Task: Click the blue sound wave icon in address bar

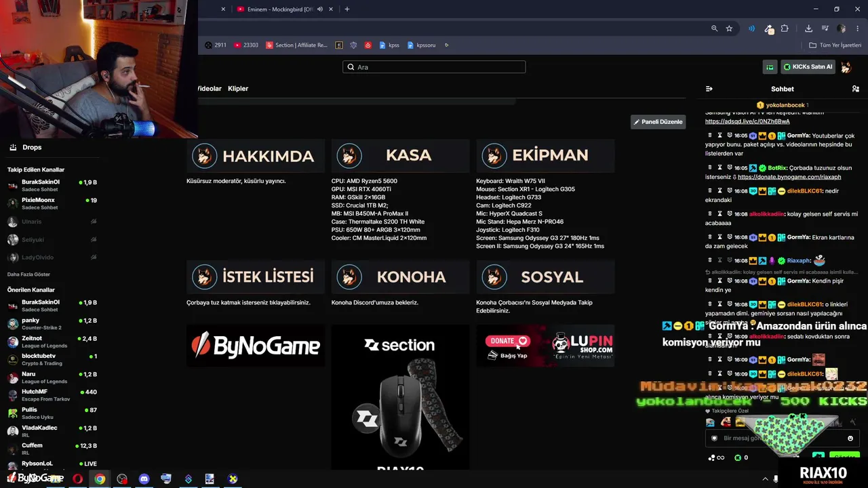Action: tap(751, 28)
